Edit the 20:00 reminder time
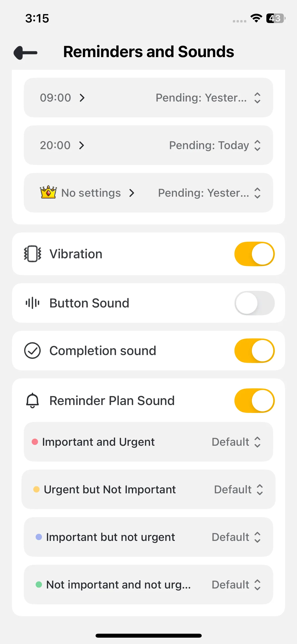Viewport: 297px width, 644px height. coord(62,145)
